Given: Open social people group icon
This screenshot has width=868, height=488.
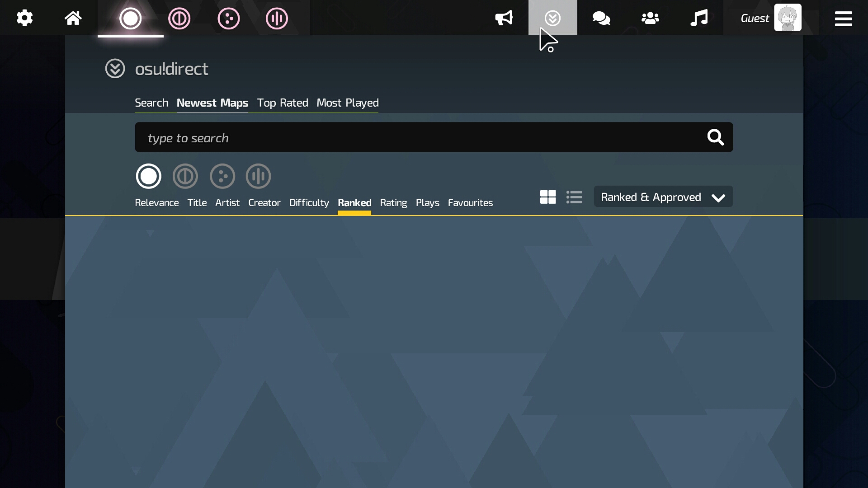Looking at the screenshot, I should (x=650, y=18).
